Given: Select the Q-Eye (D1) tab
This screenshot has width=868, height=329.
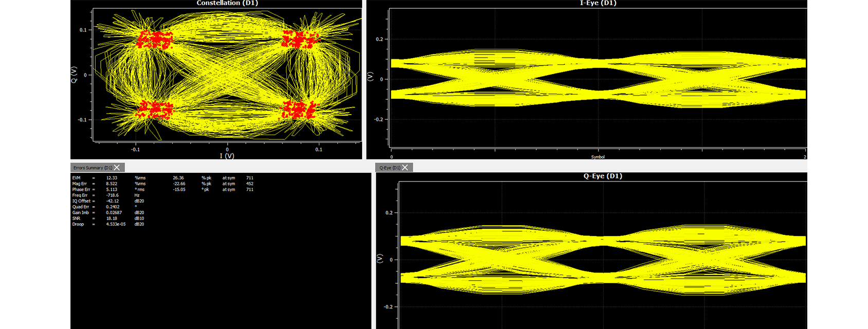Looking at the screenshot, I should click(x=389, y=168).
